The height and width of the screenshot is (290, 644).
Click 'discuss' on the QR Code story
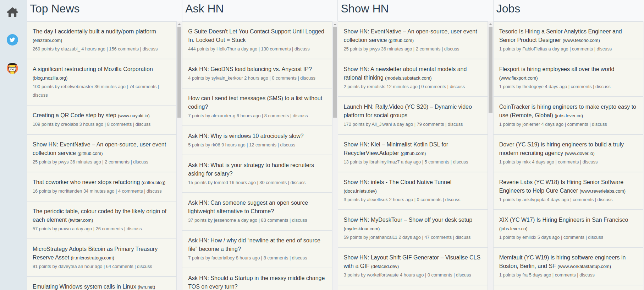coord(143,124)
